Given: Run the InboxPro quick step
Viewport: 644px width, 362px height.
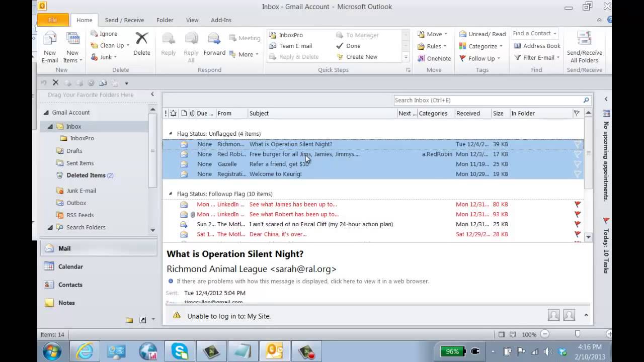Looking at the screenshot, I should pyautogui.click(x=286, y=35).
